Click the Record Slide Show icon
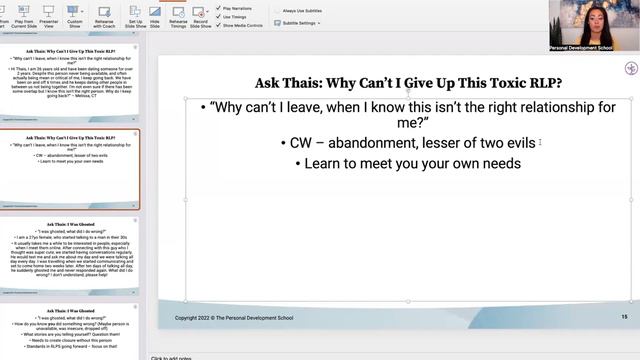This screenshot has height=360, width=640. pos(198,12)
